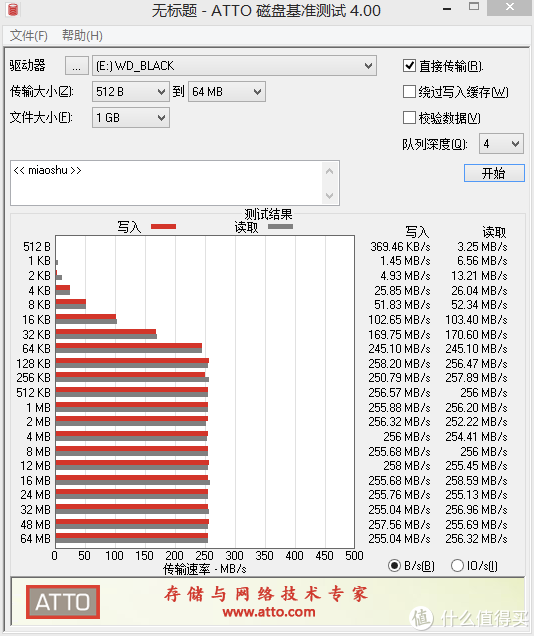Screen dimensions: 534x636
Task: Open the 1 GB file size dropdown
Action: tap(131, 118)
